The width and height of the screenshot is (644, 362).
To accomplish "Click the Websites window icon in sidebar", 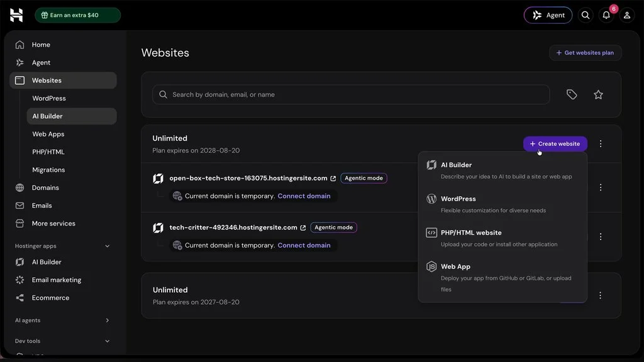I will [19, 80].
